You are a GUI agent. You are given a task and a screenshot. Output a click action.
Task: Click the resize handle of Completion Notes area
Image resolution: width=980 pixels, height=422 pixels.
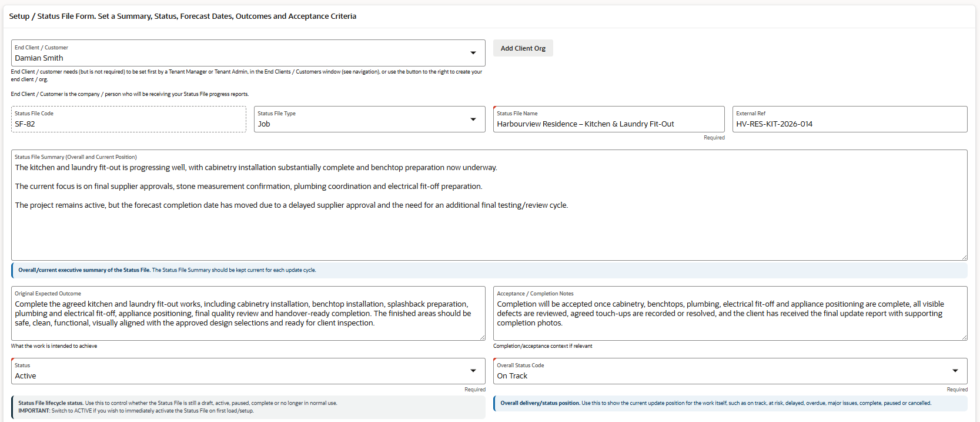click(964, 337)
